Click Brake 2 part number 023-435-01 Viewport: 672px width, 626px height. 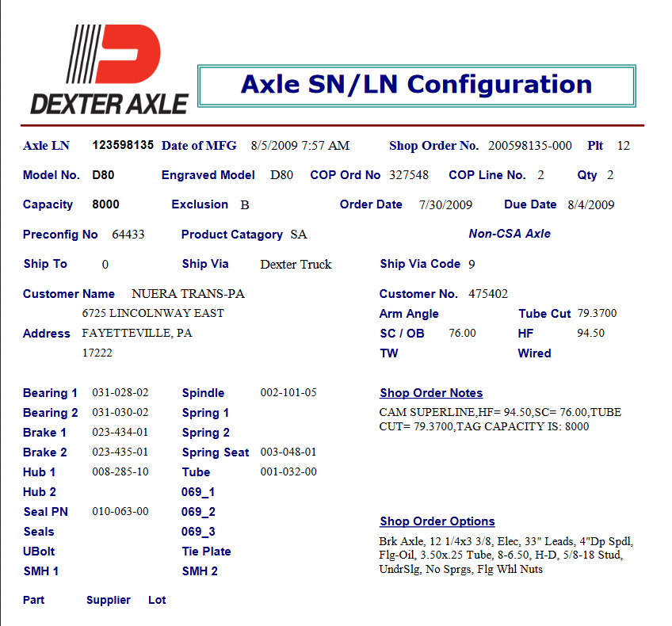[120, 452]
